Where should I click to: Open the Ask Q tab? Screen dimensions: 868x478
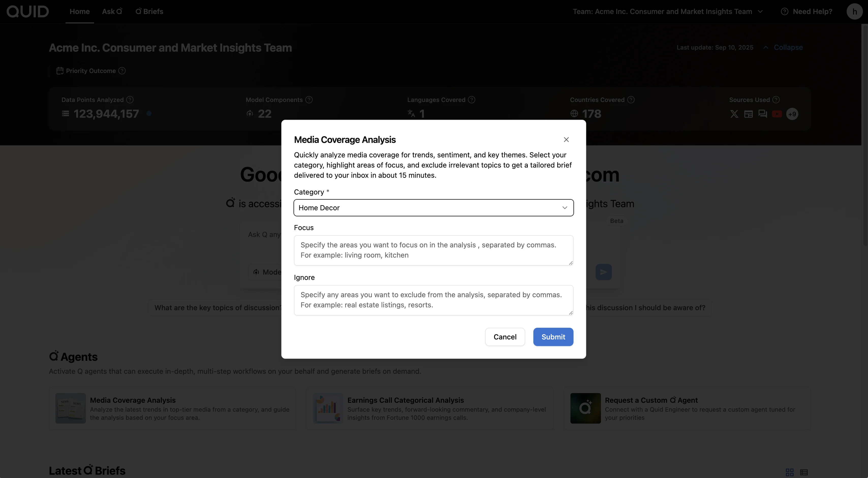tap(112, 11)
